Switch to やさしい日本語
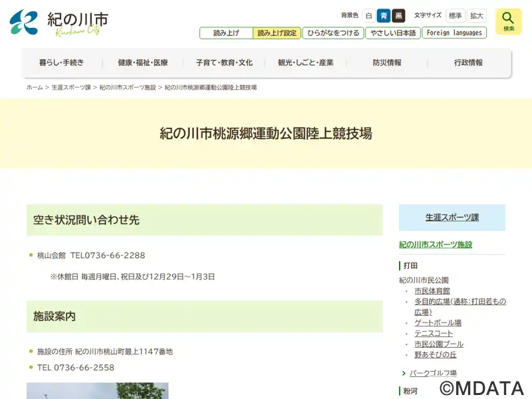 tap(392, 33)
